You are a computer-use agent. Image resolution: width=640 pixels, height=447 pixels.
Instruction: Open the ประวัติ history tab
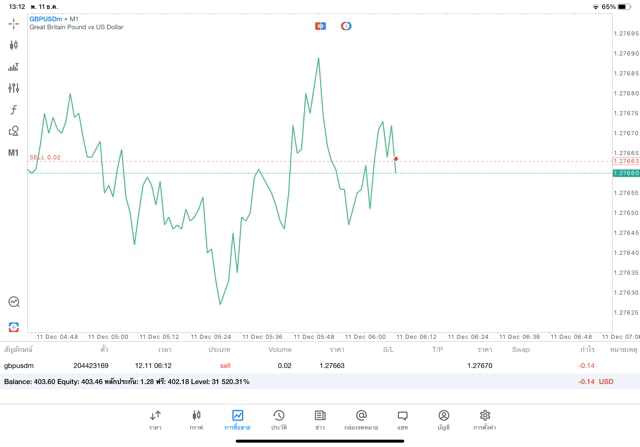[279, 419]
